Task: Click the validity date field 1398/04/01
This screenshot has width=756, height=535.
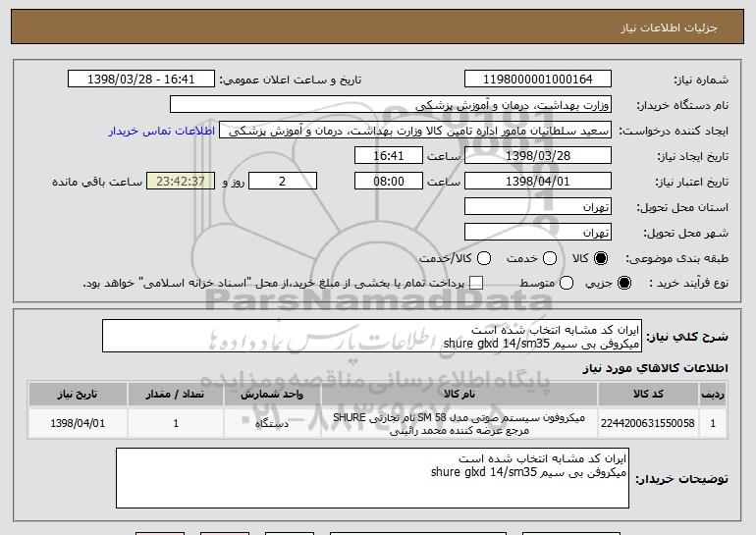Action: click(538, 182)
